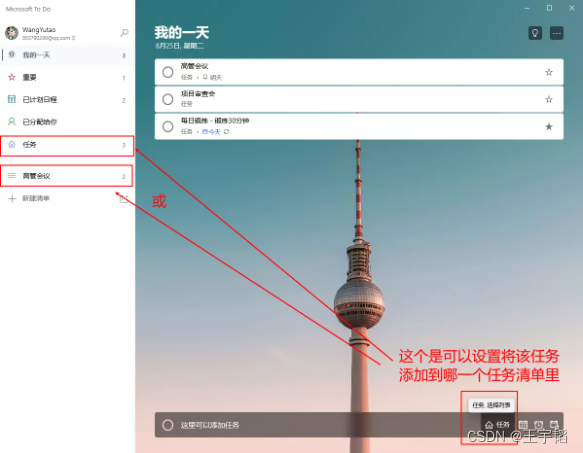Click the circle in the add-task bar
The image size is (583, 453).
pos(168,425)
